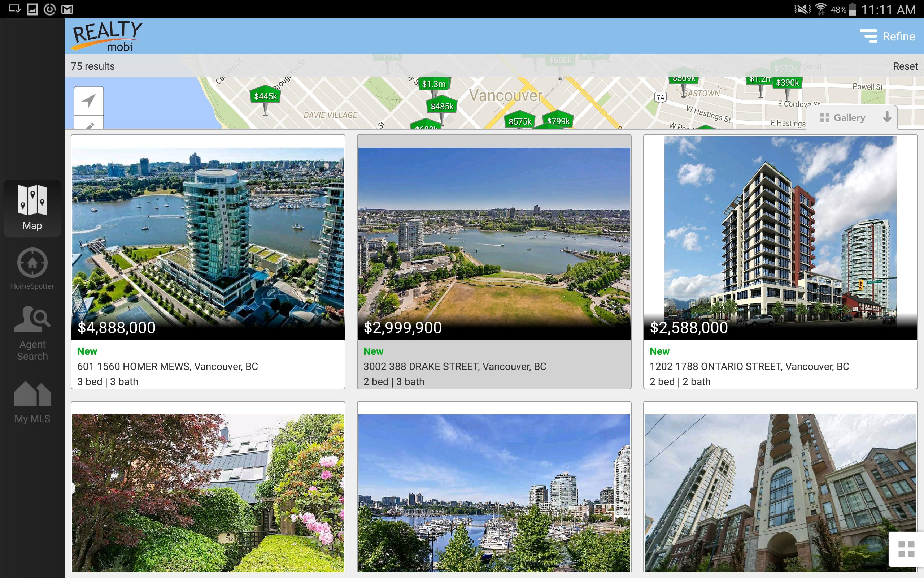Tap the GASTOWN label on map
Viewport: 924px width, 578px height.
click(702, 93)
